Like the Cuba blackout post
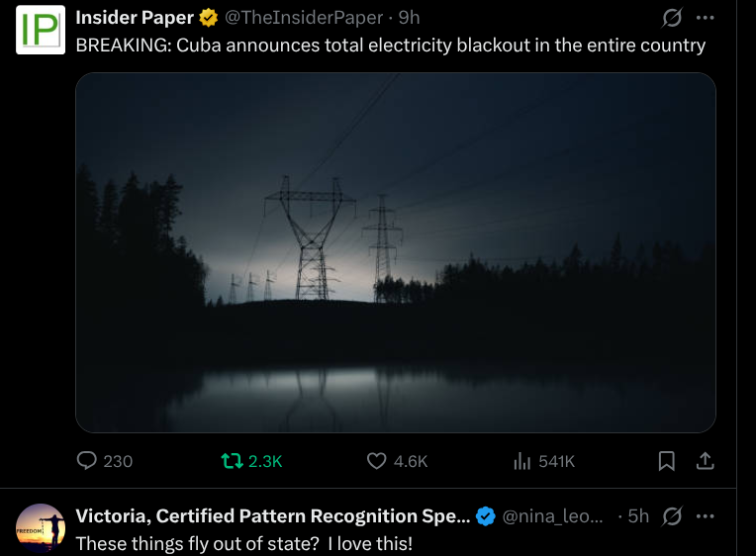The width and height of the screenshot is (756, 556). (x=377, y=461)
